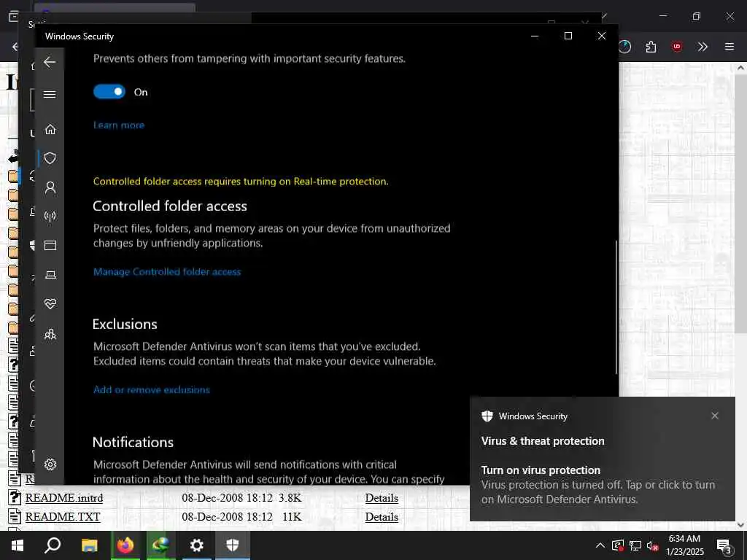The image size is (747, 560).
Task: Switch to Firefox in the taskbar
Action: click(x=125, y=545)
